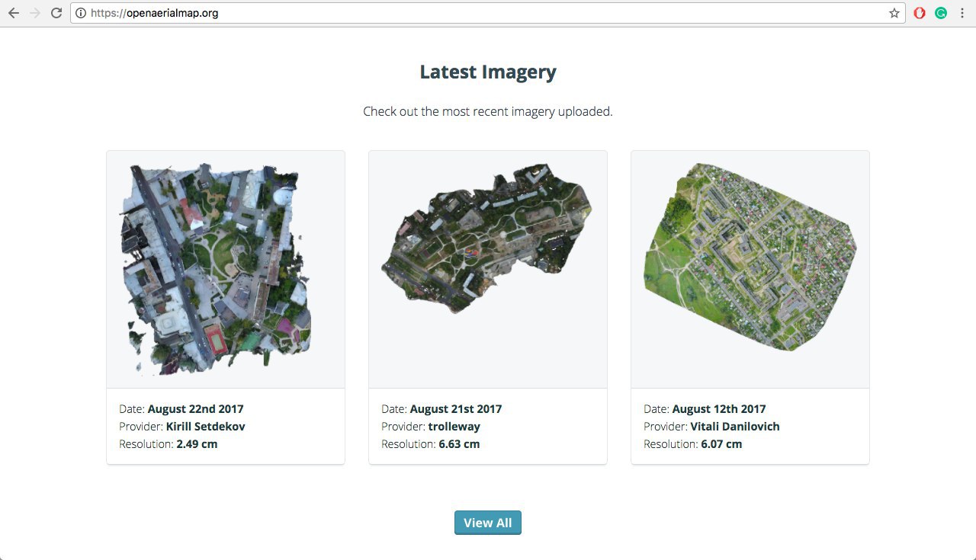
Task: Click the browser back arrow
Action: click(x=14, y=13)
